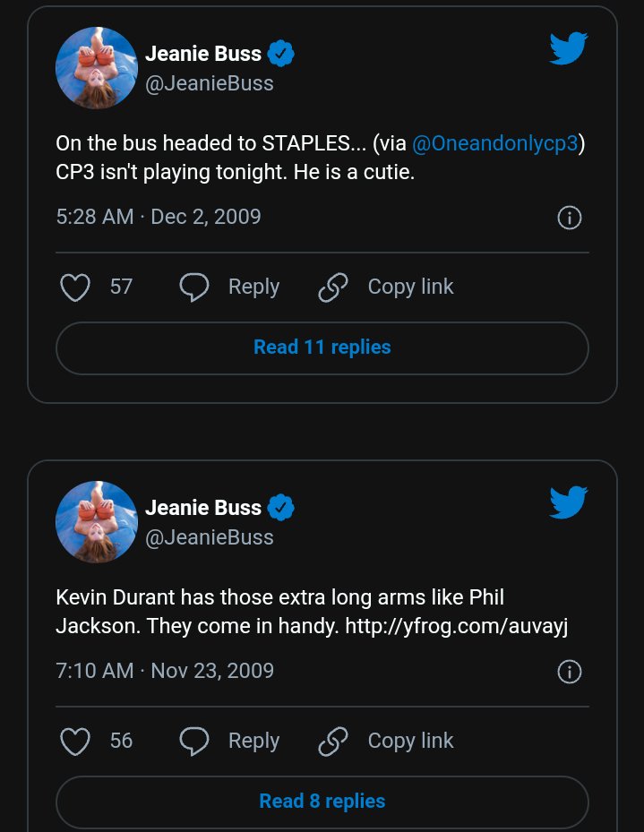Click chain link icon on Kevin Durant tweet
This screenshot has height=832, width=644.
pyautogui.click(x=333, y=742)
